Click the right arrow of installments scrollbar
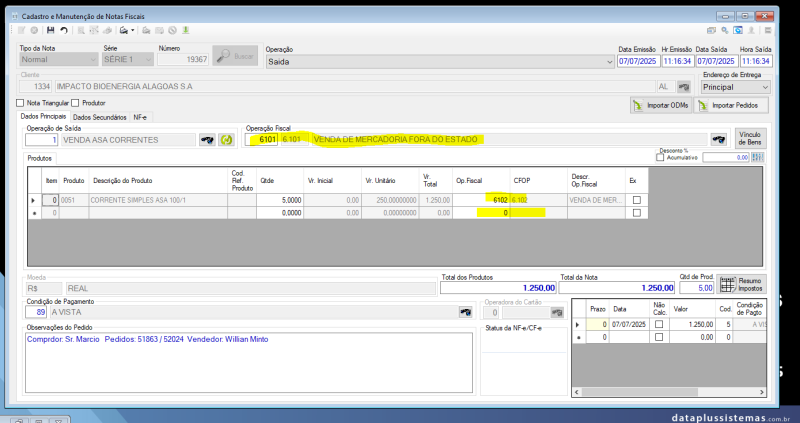Viewport: 800px width, 423px height. click(x=762, y=392)
